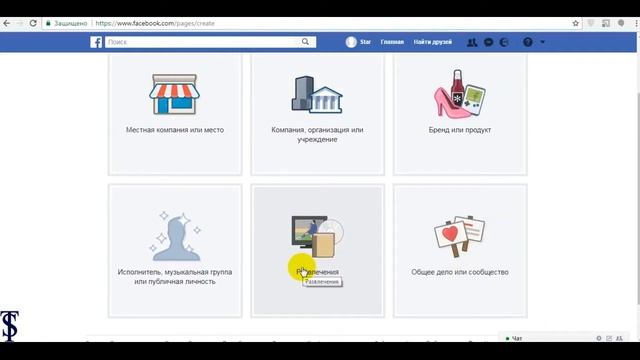The width and height of the screenshot is (640, 360).
Task: Click the chat group icon
Action: click(x=619, y=338)
